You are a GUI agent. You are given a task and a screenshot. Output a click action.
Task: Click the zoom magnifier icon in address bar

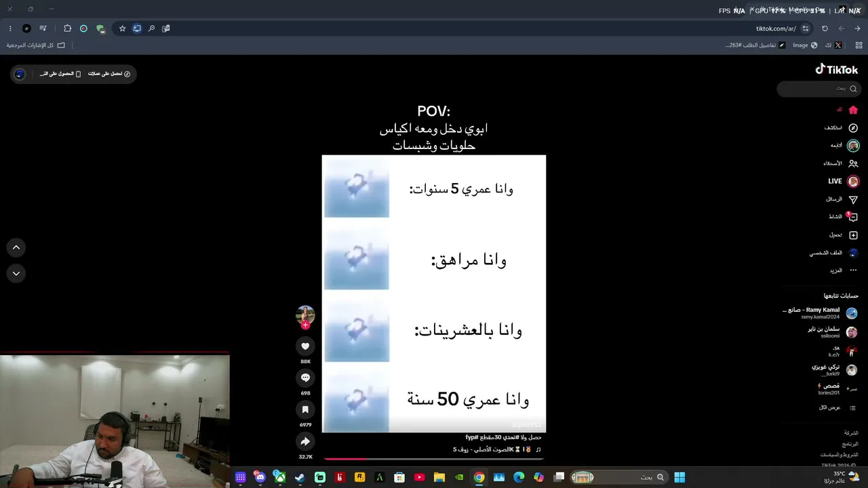pyautogui.click(x=151, y=28)
